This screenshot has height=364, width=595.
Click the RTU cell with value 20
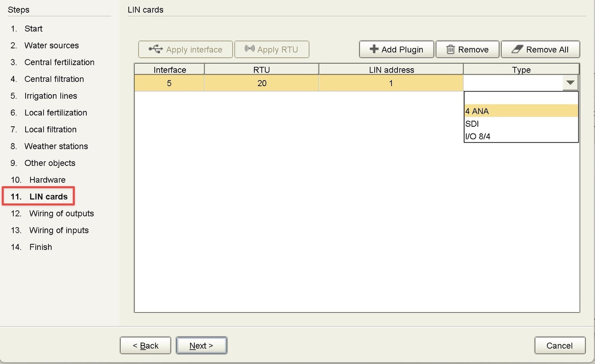(262, 83)
